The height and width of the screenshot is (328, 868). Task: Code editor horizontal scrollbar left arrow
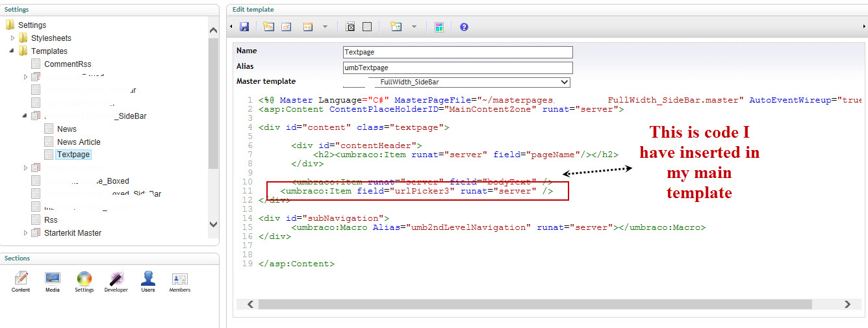[249, 304]
